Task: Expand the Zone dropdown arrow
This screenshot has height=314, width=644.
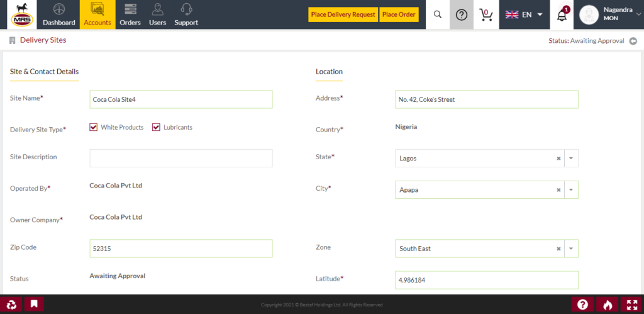Action: coord(571,249)
